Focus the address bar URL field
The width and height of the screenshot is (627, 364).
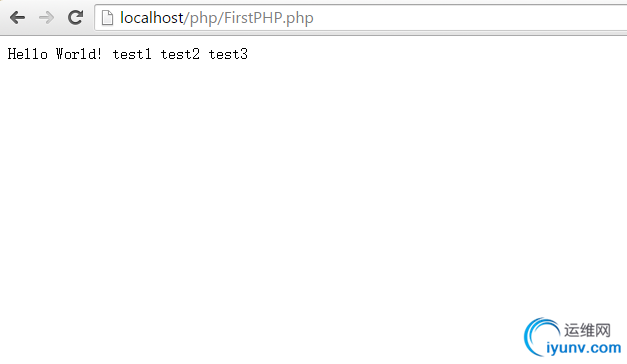[361, 18]
